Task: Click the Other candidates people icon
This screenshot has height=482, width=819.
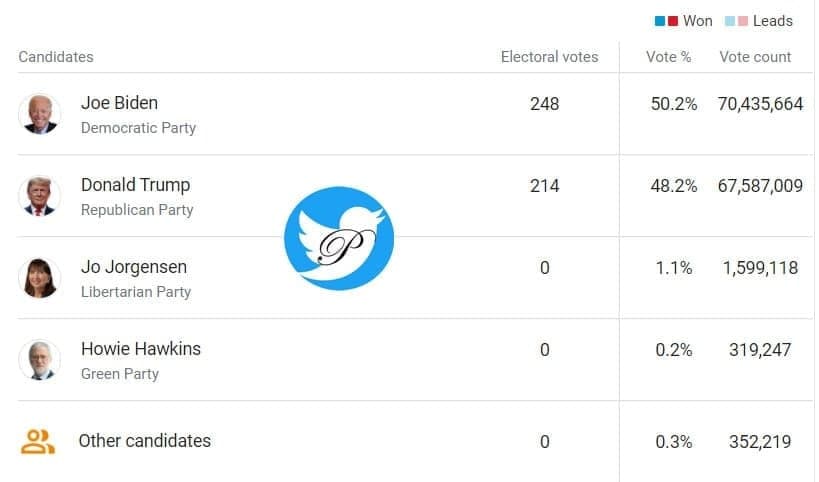Action: coord(38,441)
